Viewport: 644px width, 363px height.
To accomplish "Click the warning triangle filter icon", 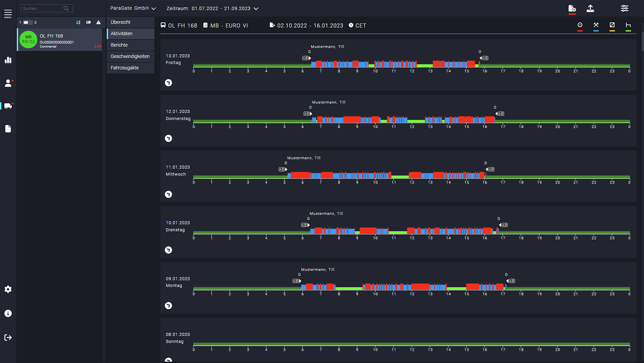I will 98,22.
